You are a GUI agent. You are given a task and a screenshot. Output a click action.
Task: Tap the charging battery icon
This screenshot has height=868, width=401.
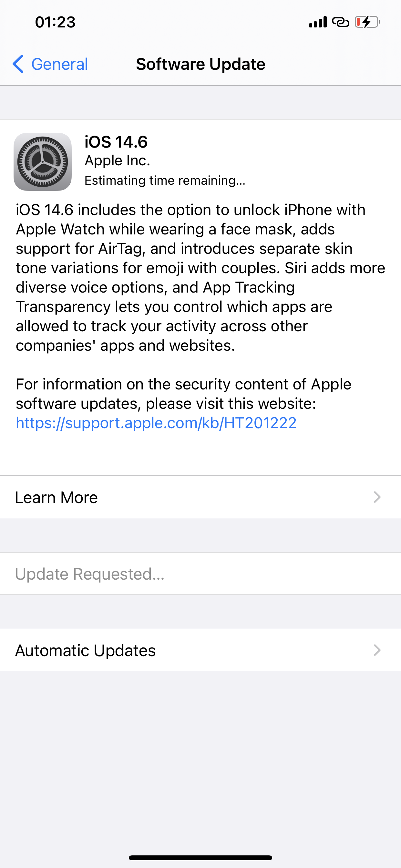(x=367, y=22)
